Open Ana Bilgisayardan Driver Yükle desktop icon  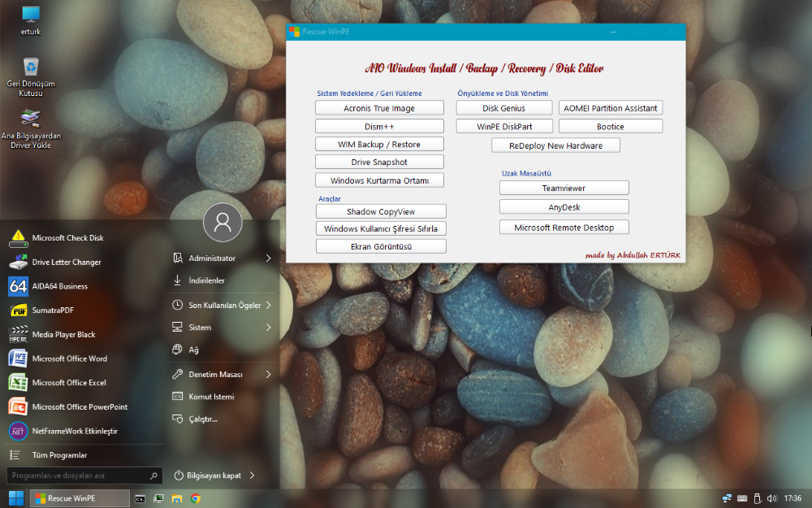point(31,129)
